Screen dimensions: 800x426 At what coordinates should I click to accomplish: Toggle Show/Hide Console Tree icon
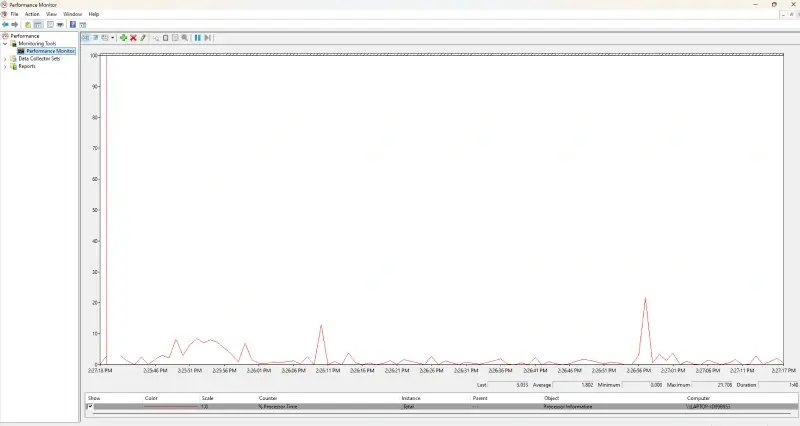pos(38,24)
